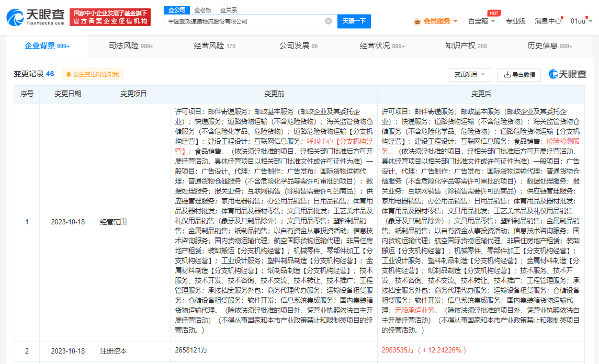Open the 专业版 link
Screen dimensions: 599x364
[515, 21]
